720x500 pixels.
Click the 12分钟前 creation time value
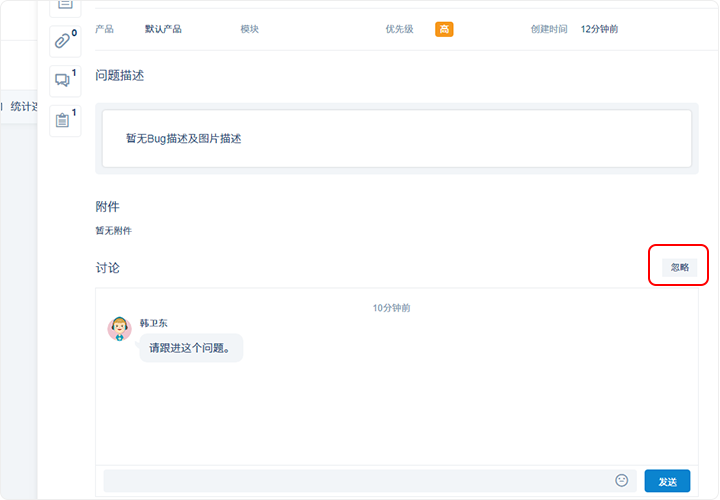(599, 29)
